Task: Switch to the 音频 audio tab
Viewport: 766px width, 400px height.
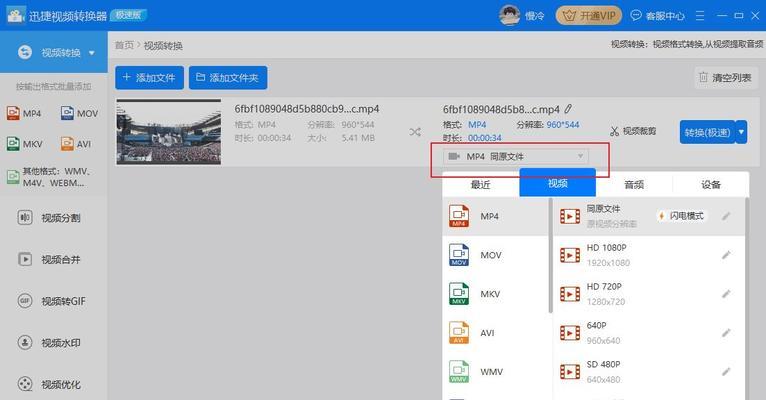Action: tap(634, 185)
